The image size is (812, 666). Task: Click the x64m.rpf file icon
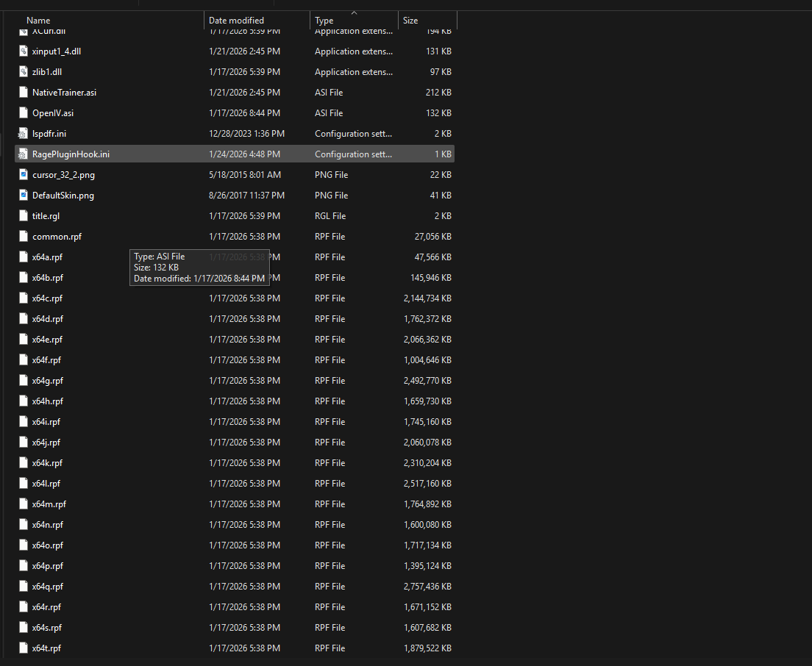(24, 504)
